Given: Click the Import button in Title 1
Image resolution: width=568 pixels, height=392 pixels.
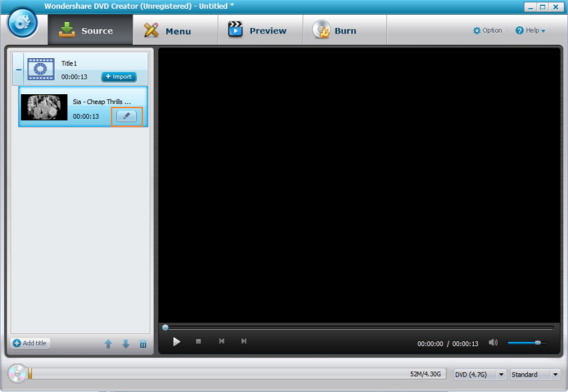Looking at the screenshot, I should tap(119, 77).
